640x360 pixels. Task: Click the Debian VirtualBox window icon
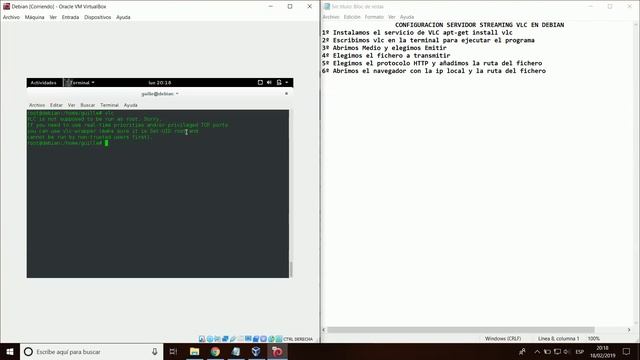(6, 7)
